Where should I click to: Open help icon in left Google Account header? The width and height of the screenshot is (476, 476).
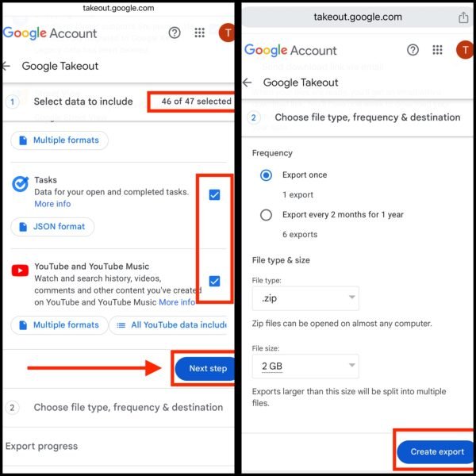click(x=175, y=33)
